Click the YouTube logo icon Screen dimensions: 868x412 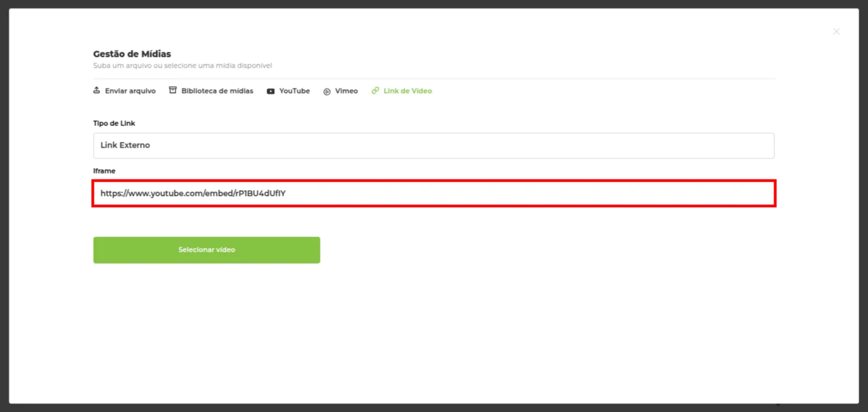coord(271,91)
